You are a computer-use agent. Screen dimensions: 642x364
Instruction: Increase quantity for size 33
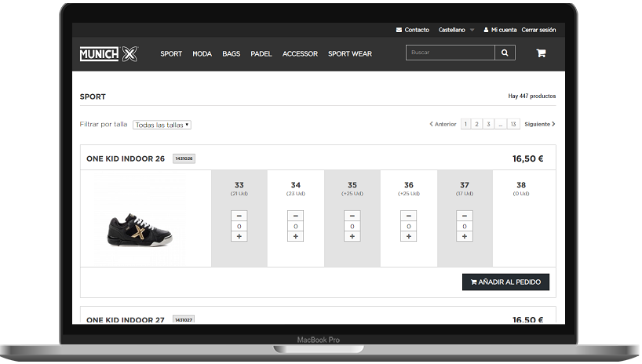click(x=239, y=236)
